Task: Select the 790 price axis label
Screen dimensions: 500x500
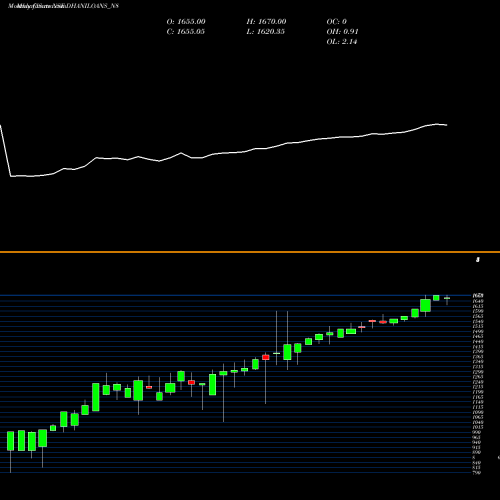Action: (x=477, y=472)
